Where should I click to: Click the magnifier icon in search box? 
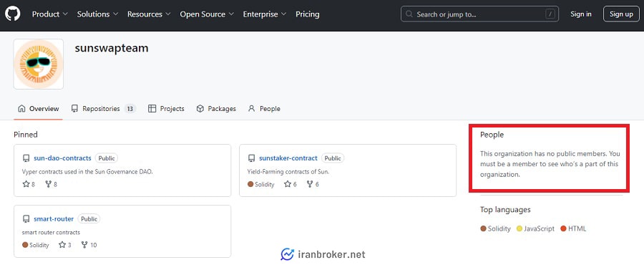tap(409, 14)
